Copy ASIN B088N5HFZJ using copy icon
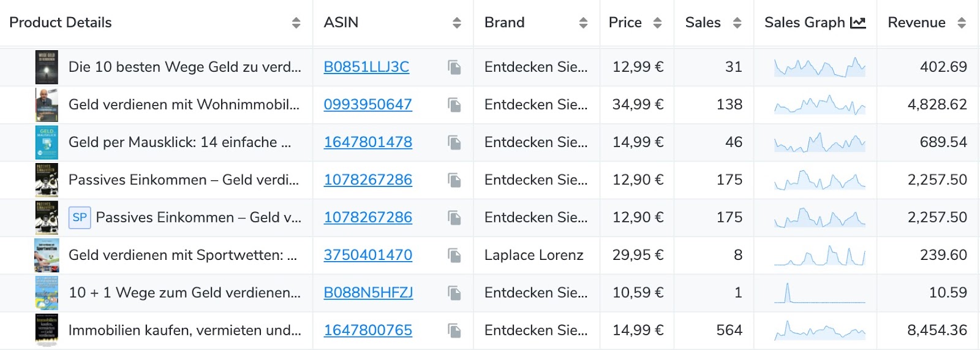The image size is (980, 350). pos(454,293)
